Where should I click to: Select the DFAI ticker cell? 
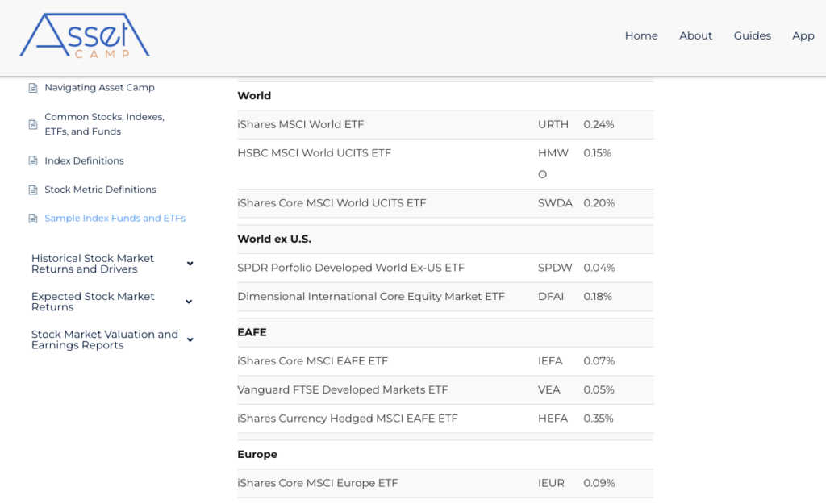click(x=551, y=297)
